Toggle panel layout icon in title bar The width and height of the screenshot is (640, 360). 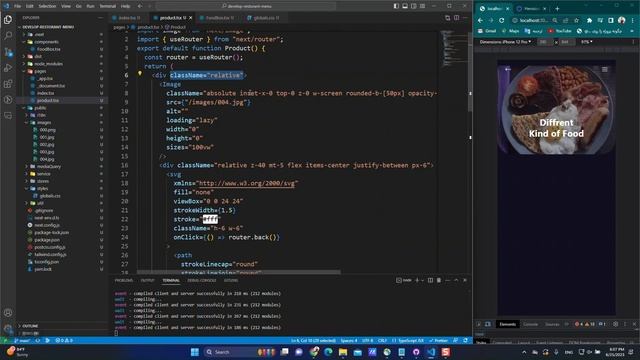point(405,6)
